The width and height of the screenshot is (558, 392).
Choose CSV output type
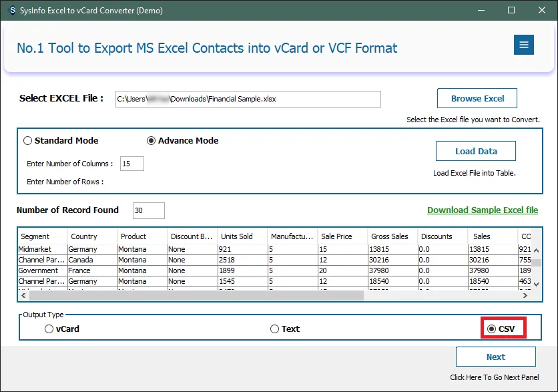point(491,329)
